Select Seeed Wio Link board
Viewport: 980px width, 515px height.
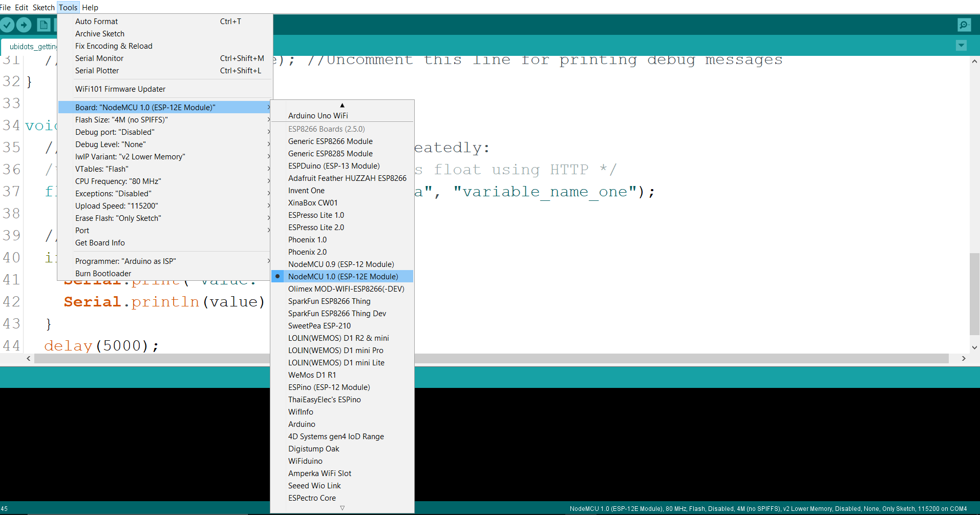click(x=342, y=486)
